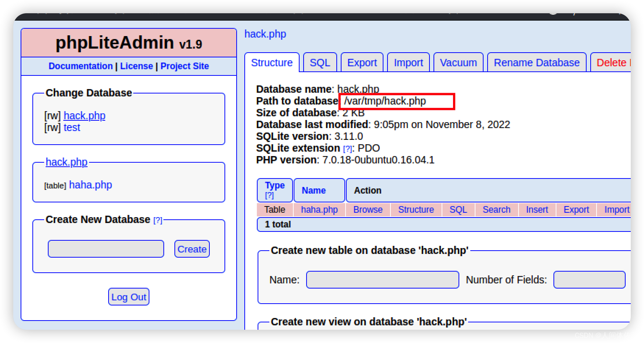Click the last modified date text
The image size is (644, 343).
[x=442, y=124]
